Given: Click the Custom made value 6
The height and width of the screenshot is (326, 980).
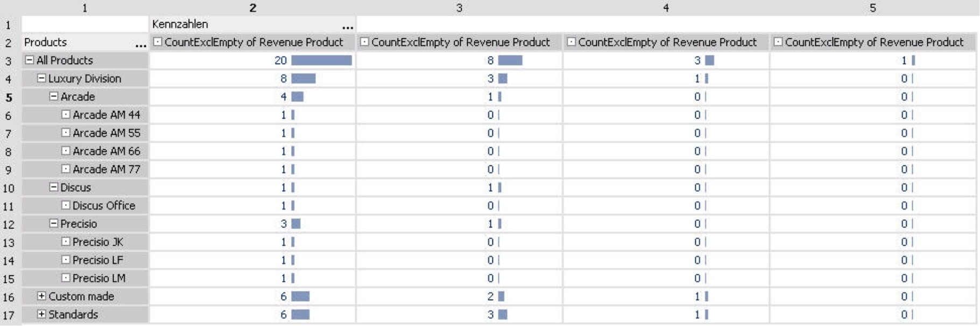Looking at the screenshot, I should (x=284, y=296).
